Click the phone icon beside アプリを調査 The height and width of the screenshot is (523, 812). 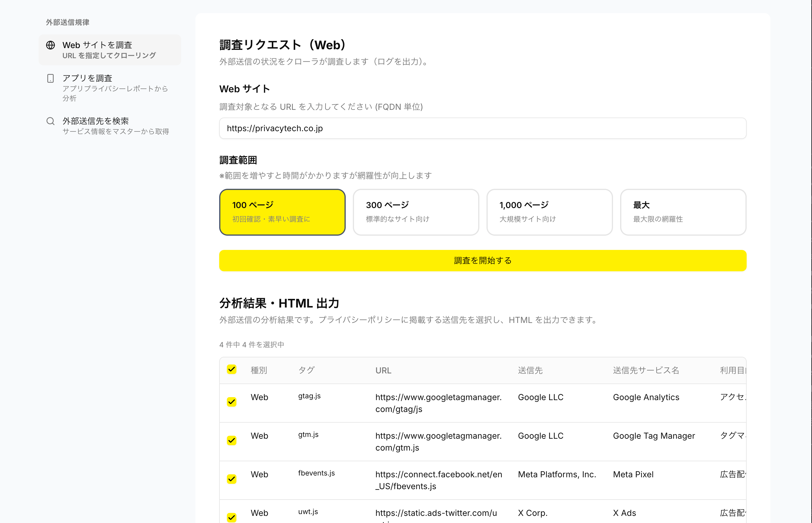pos(50,78)
